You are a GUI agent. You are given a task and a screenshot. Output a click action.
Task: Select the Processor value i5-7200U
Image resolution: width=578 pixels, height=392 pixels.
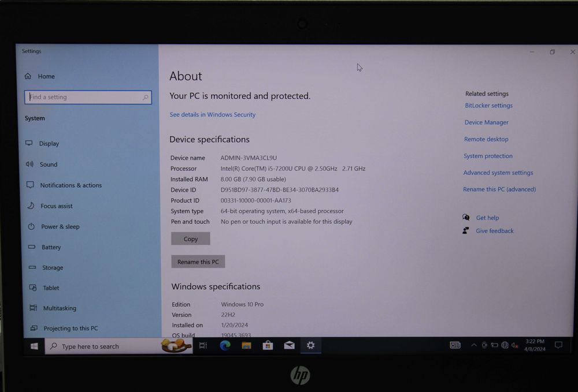click(292, 168)
